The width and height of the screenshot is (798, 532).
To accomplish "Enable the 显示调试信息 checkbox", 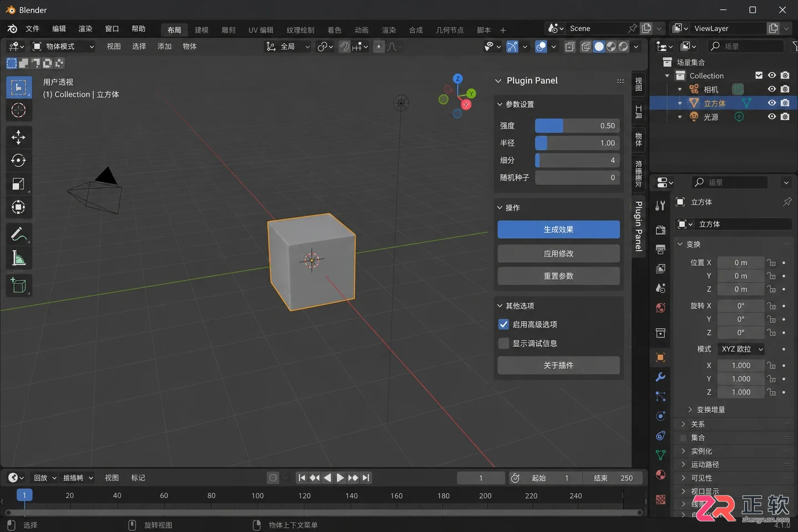I will pos(504,344).
